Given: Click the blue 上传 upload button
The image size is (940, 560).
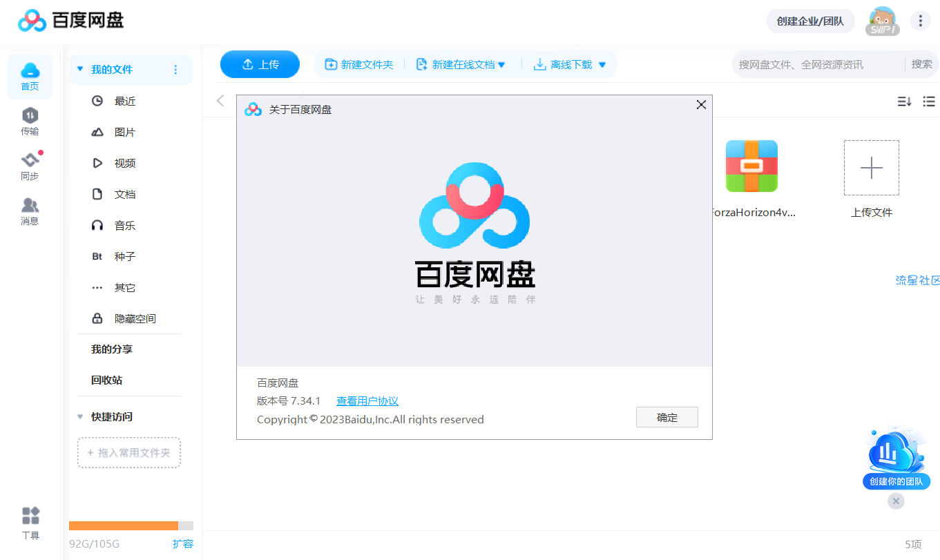Looking at the screenshot, I should [260, 64].
